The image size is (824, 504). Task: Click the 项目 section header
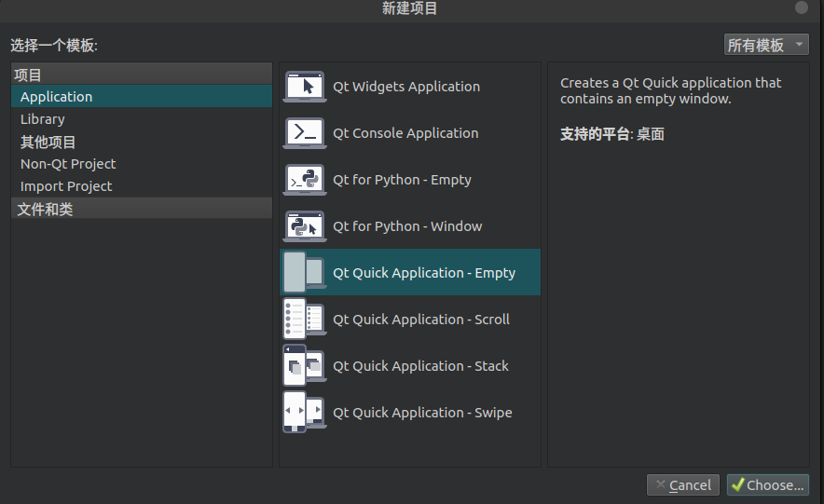click(x=29, y=75)
